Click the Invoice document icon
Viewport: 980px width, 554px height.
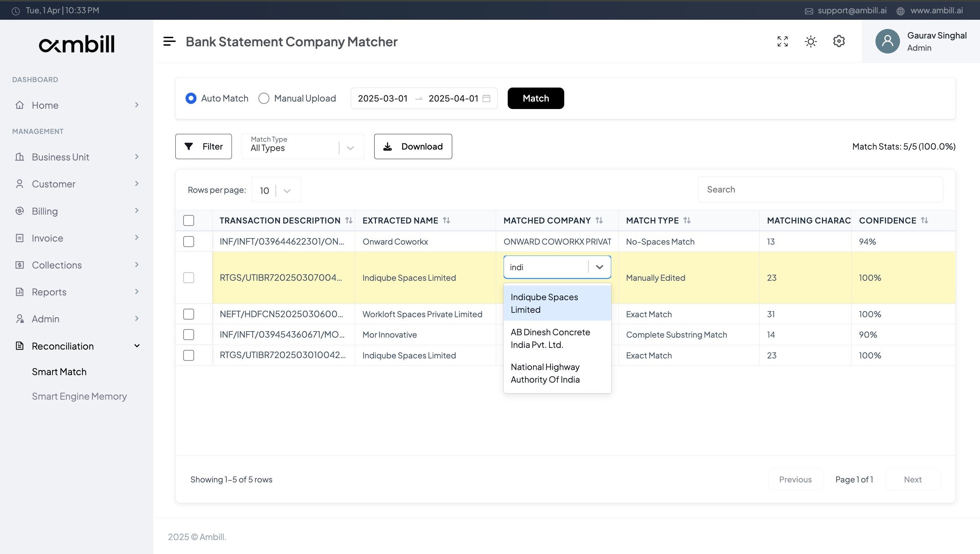(x=19, y=237)
